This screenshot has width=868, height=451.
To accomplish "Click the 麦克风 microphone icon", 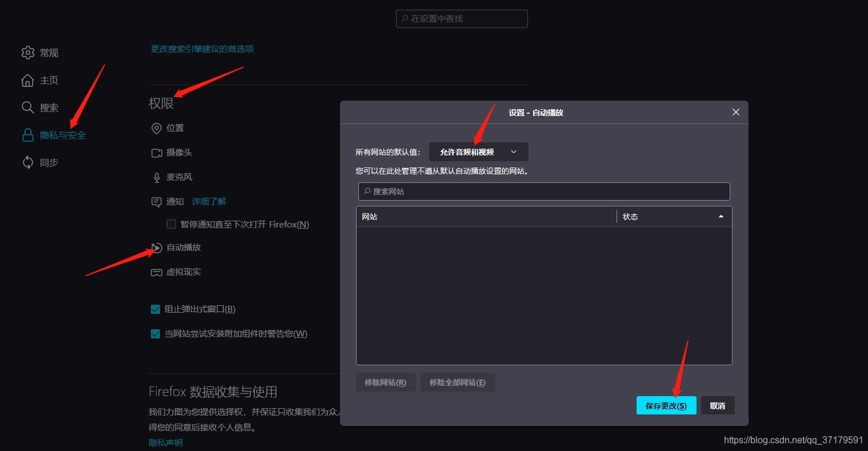I will coord(156,177).
